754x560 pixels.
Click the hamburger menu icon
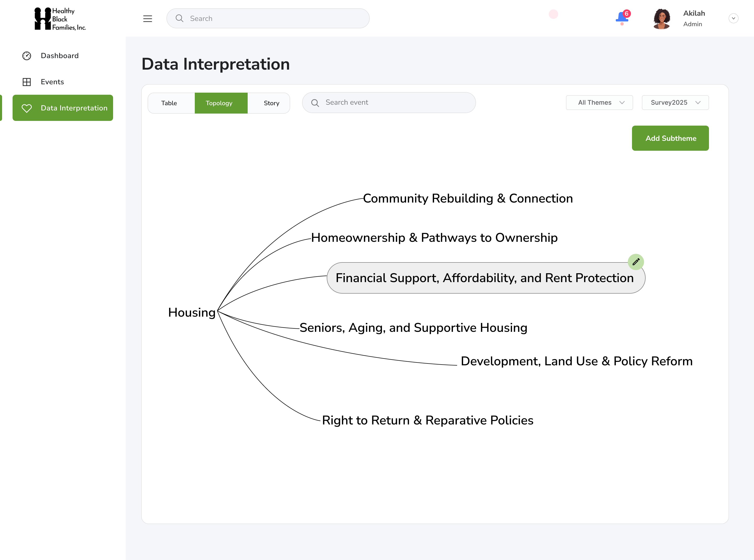point(148,19)
